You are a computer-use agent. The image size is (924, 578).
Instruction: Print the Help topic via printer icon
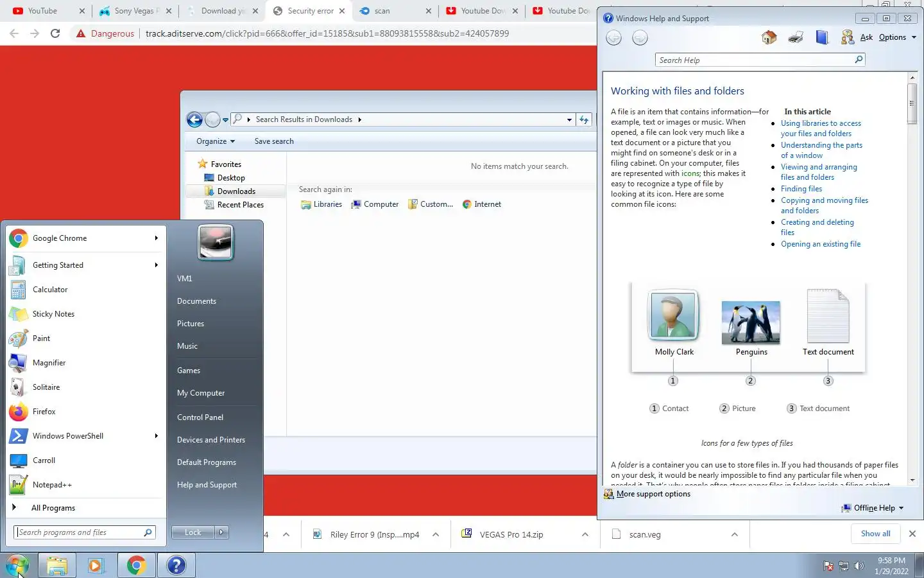796,37
